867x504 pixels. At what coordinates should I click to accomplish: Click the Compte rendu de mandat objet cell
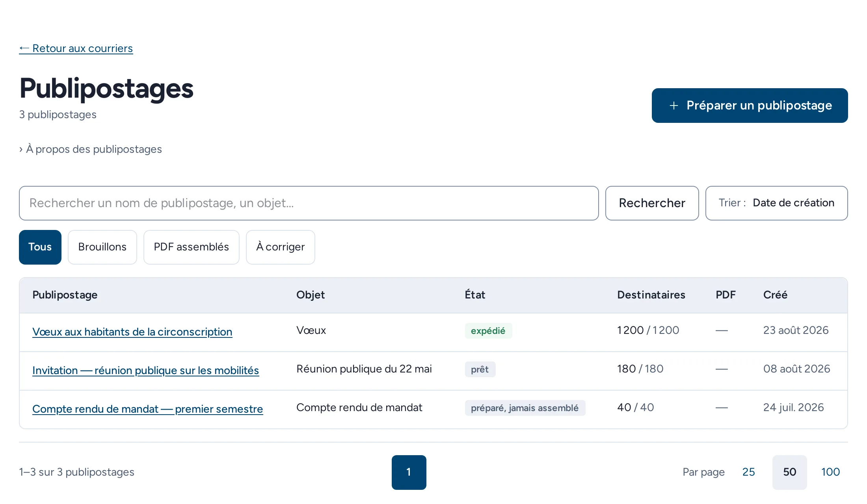click(359, 408)
